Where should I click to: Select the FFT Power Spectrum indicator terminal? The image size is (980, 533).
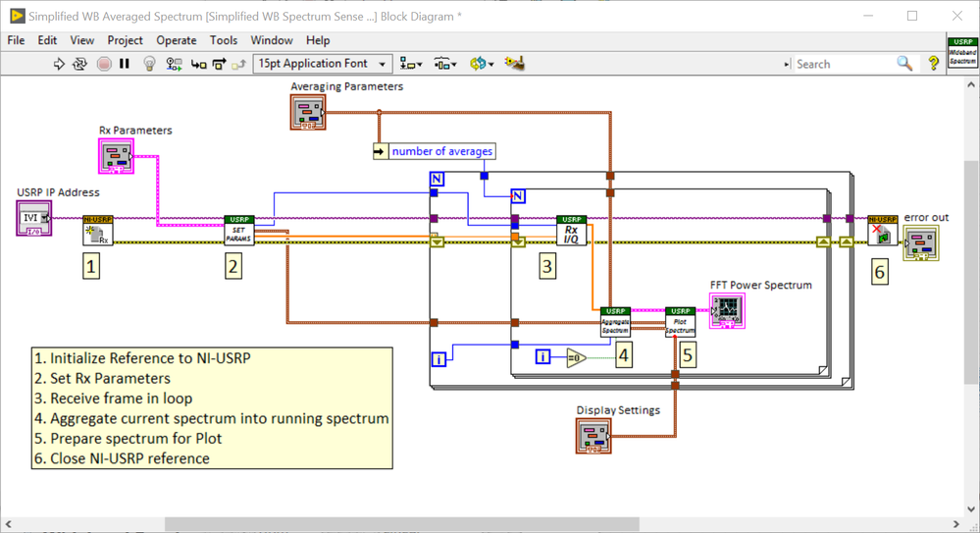[728, 311]
